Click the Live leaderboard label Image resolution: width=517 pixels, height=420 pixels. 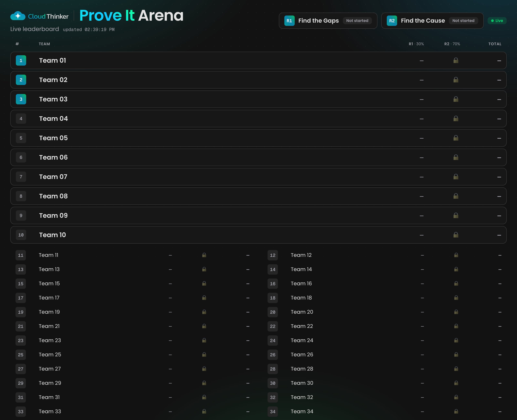point(35,29)
